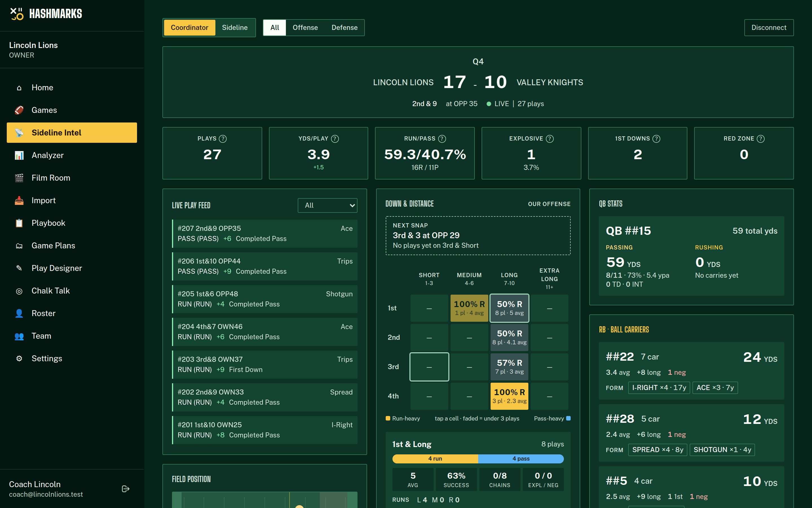
Task: Click the ACE ×3 · 7y formation chip
Action: (x=715, y=388)
